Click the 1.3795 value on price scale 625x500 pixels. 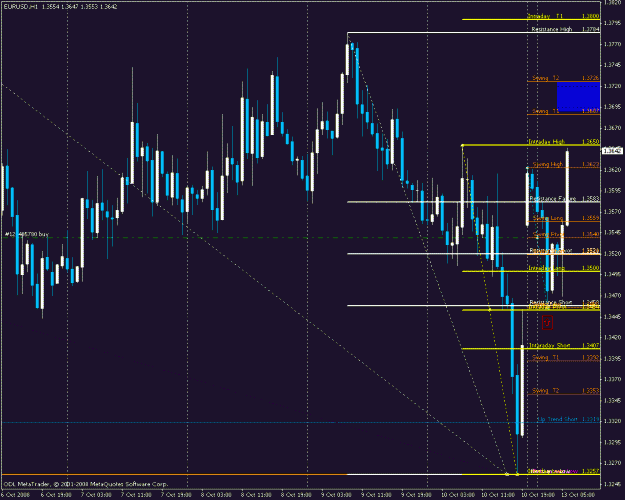pos(612,23)
